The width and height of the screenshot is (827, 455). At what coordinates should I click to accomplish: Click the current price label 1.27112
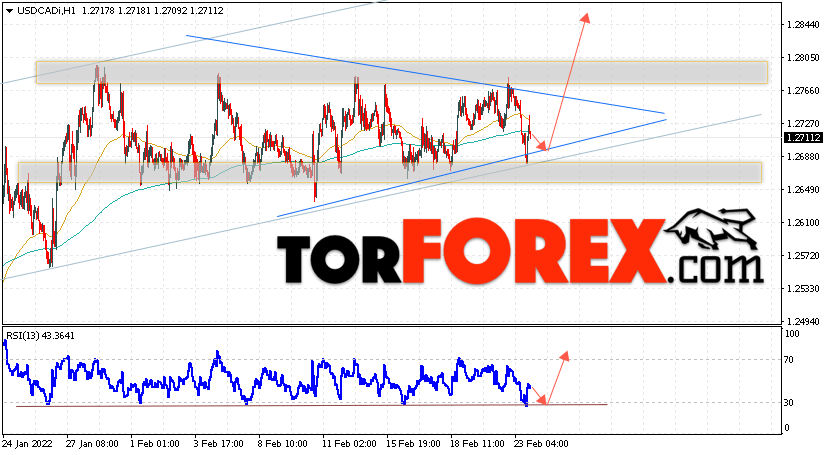click(x=803, y=138)
